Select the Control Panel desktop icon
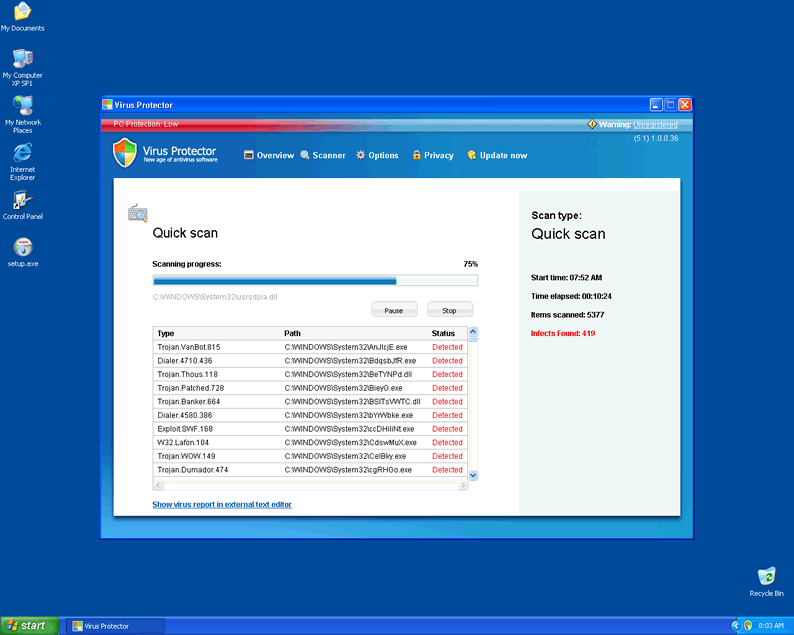The width and height of the screenshot is (794, 635). [22, 202]
